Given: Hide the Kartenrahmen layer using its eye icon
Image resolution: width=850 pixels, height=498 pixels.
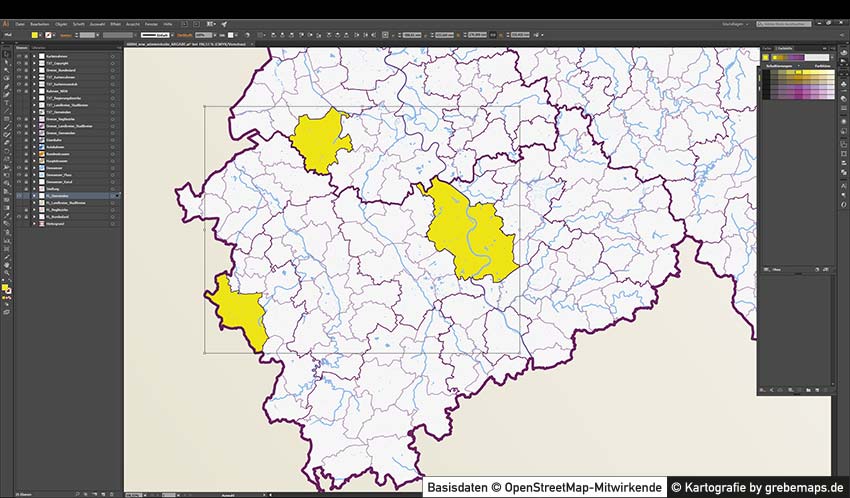Looking at the screenshot, I should (x=18, y=56).
